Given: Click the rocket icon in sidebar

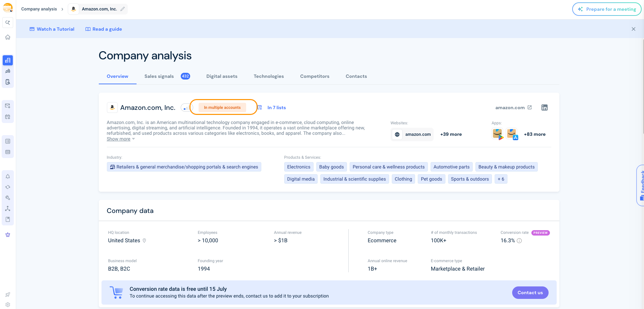Looking at the screenshot, I should [8, 295].
